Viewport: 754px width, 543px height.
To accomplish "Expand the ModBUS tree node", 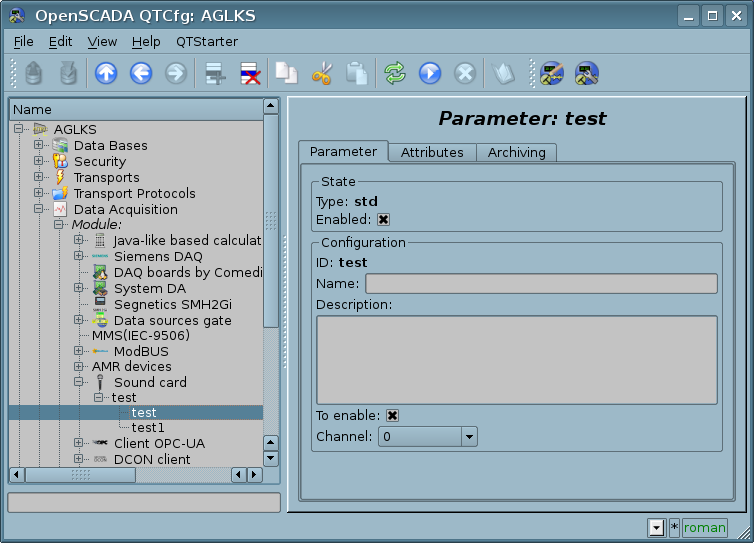I will (79, 351).
